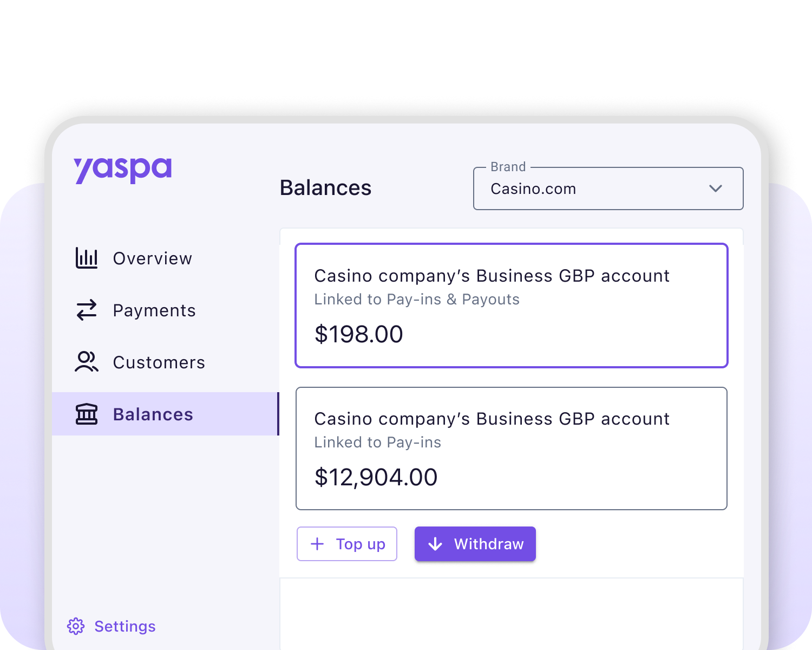The height and width of the screenshot is (650, 812).
Task: Select the Pay-ins & Payouts account card
Action: point(511,305)
